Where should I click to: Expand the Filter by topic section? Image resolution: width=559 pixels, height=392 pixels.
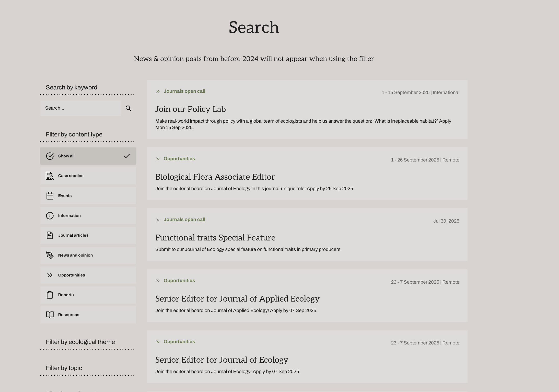pos(64,368)
